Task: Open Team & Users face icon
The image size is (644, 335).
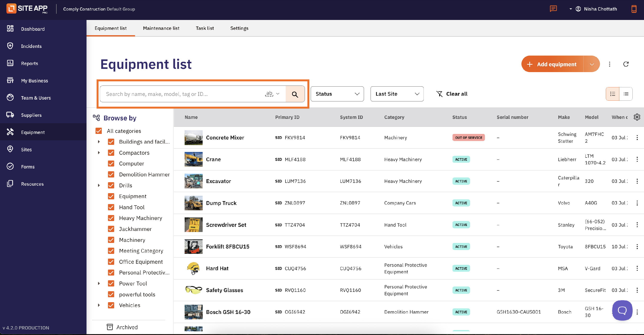Action: [10, 97]
